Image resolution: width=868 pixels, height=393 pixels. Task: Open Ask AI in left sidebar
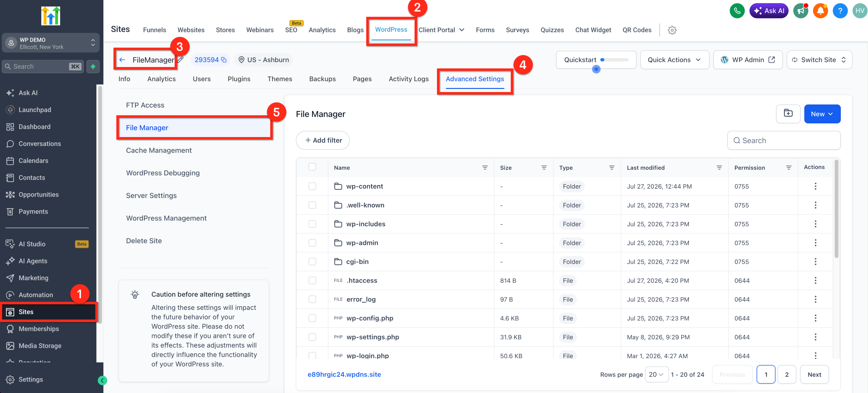[28, 93]
